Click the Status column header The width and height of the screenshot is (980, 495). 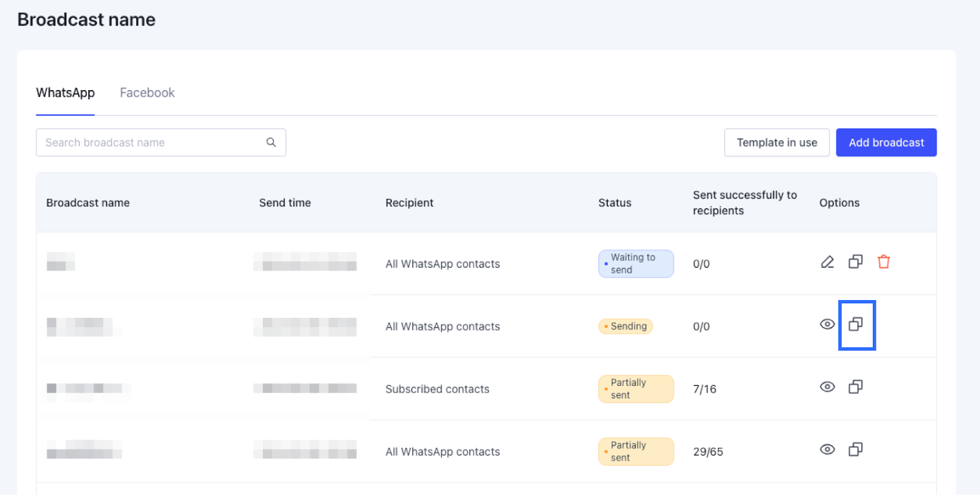point(614,203)
